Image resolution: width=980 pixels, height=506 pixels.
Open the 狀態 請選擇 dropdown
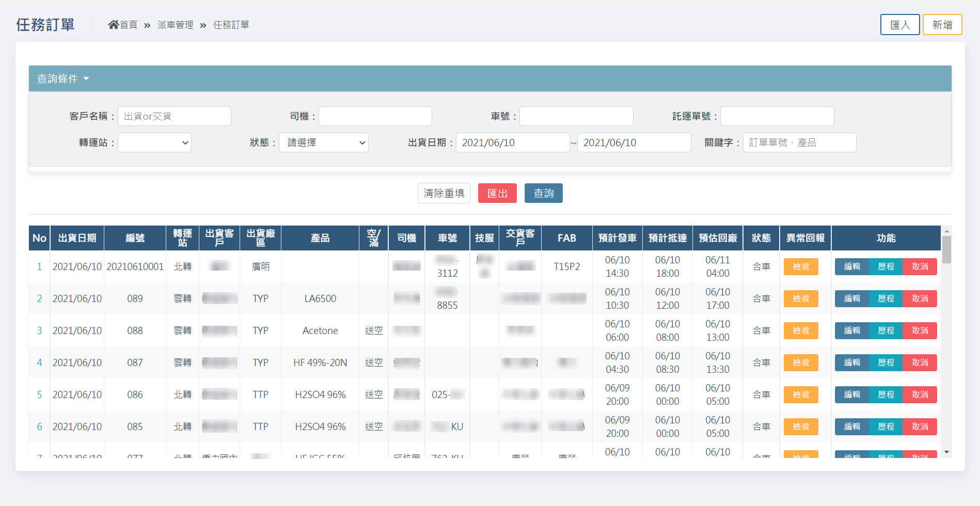(323, 143)
